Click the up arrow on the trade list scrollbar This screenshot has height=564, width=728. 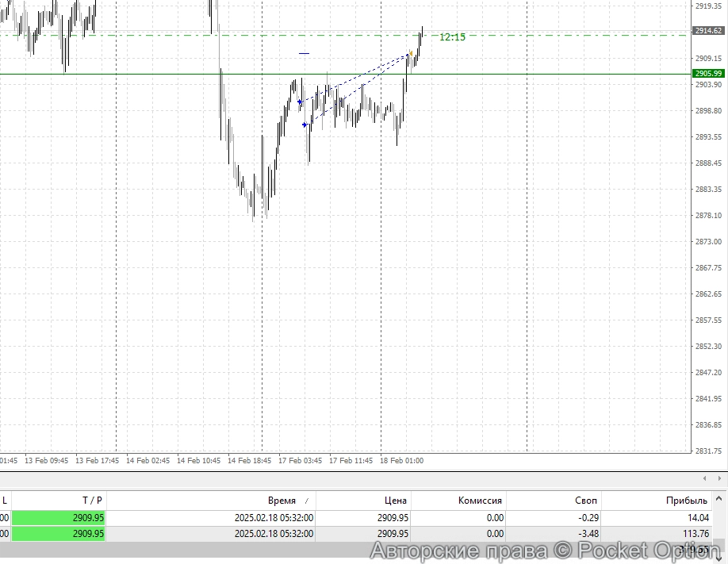click(719, 499)
